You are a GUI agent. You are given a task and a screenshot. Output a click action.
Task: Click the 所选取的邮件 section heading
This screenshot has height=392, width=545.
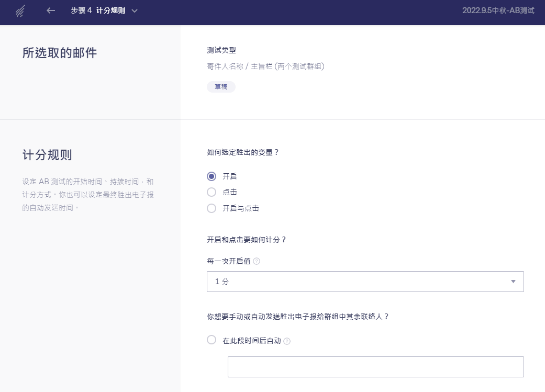click(60, 53)
